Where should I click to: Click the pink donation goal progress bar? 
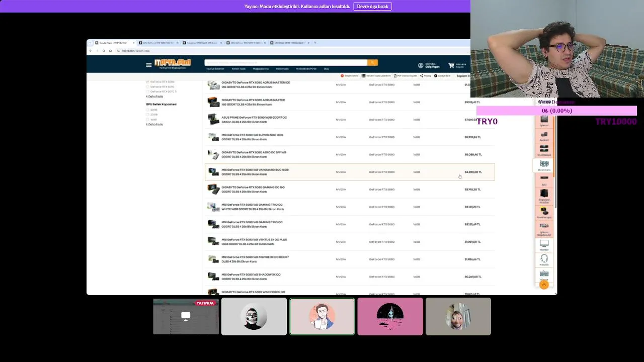pyautogui.click(x=556, y=111)
